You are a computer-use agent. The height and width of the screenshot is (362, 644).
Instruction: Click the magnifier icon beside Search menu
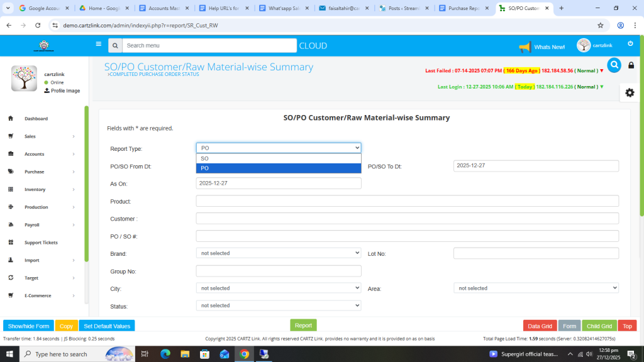(x=114, y=46)
